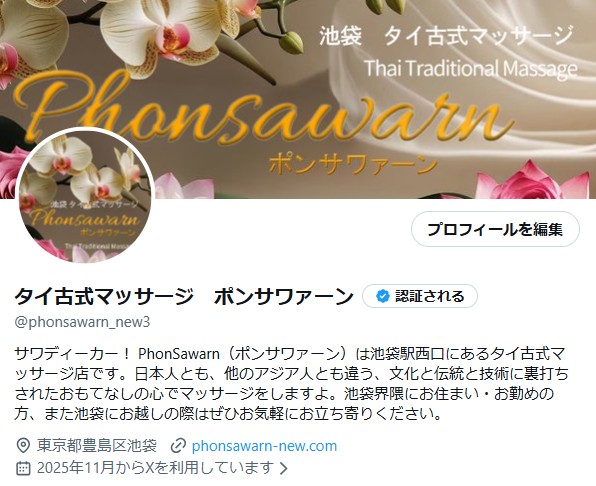596x486 pixels.
Task: Open the orchid header banner image
Action: pyautogui.click(x=298, y=99)
